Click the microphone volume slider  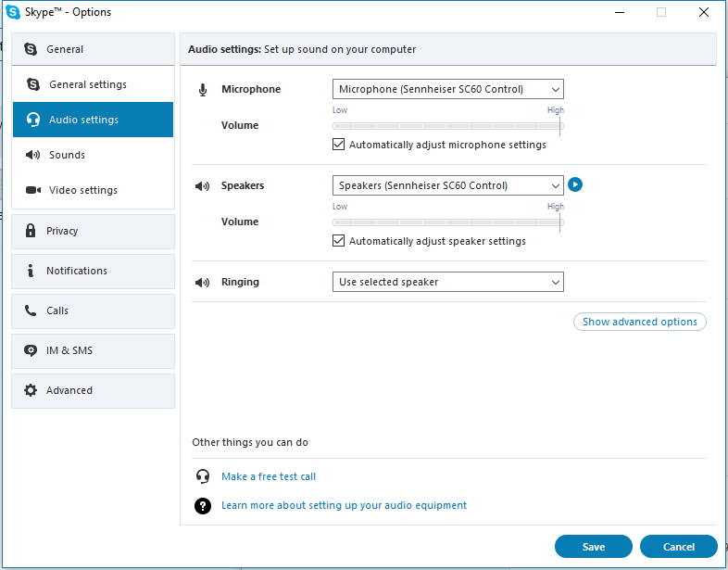[x=448, y=126]
